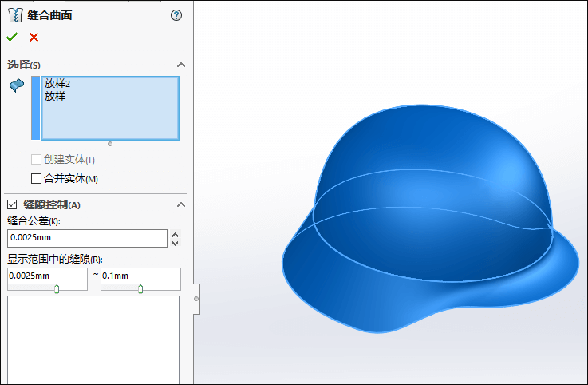The image size is (588, 385).
Task: Select 放样 entry in the selection list
Action: click(x=55, y=96)
